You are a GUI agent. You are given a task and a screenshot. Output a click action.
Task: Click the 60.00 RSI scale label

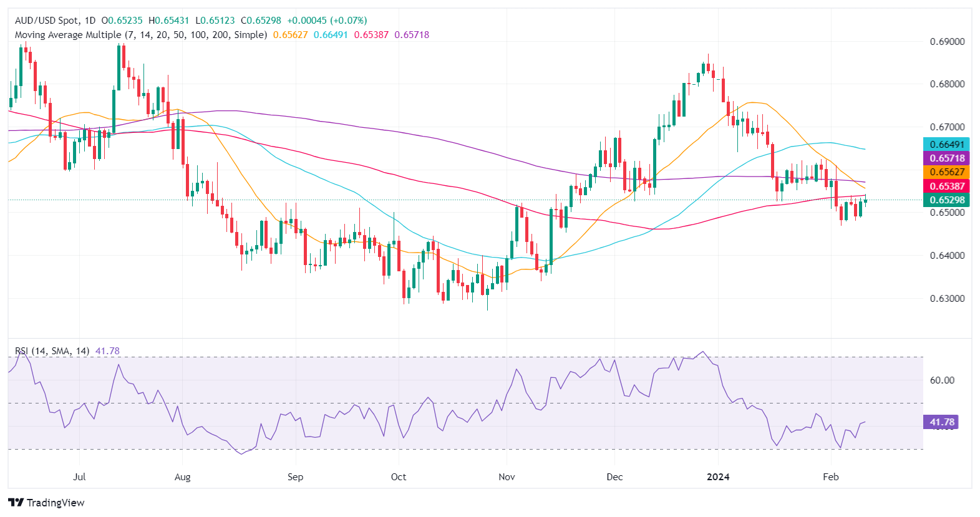pos(942,380)
